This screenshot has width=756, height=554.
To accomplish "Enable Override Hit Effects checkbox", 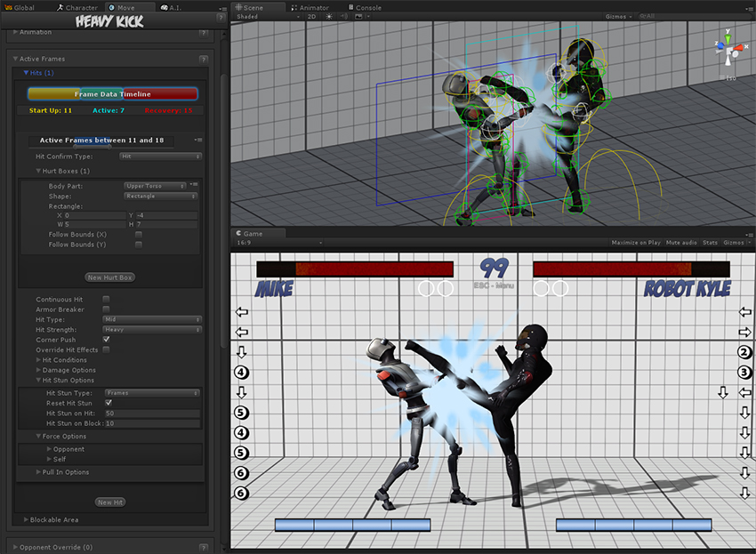I will point(106,349).
